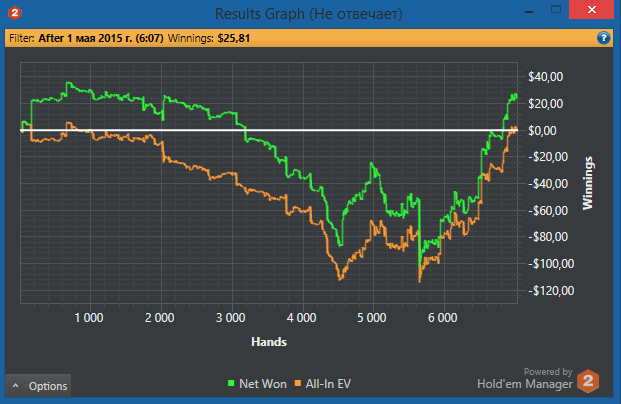
Task: Select the filter date text After 1 мая 2015
Action: click(101, 38)
